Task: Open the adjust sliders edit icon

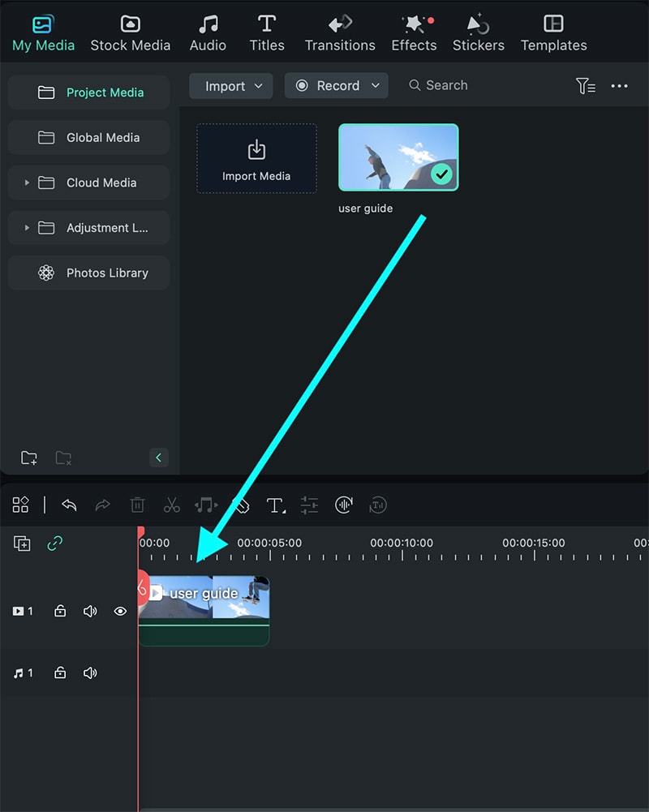Action: [x=309, y=505]
